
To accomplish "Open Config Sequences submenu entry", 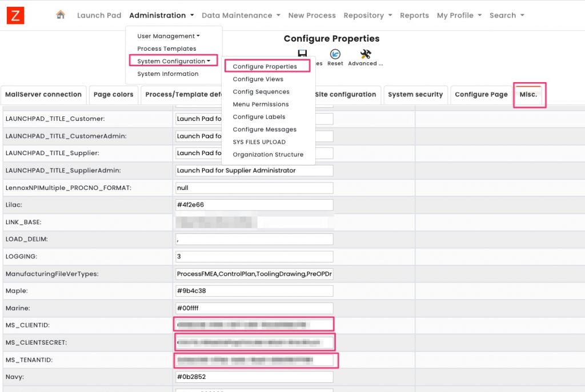I will 261,92.
